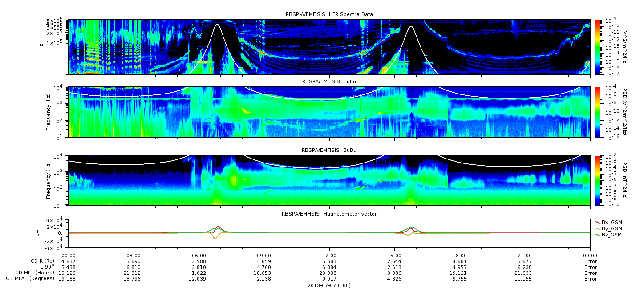Click the BuBu panel color bar
644x293 pixels.
pyautogui.click(x=598, y=180)
